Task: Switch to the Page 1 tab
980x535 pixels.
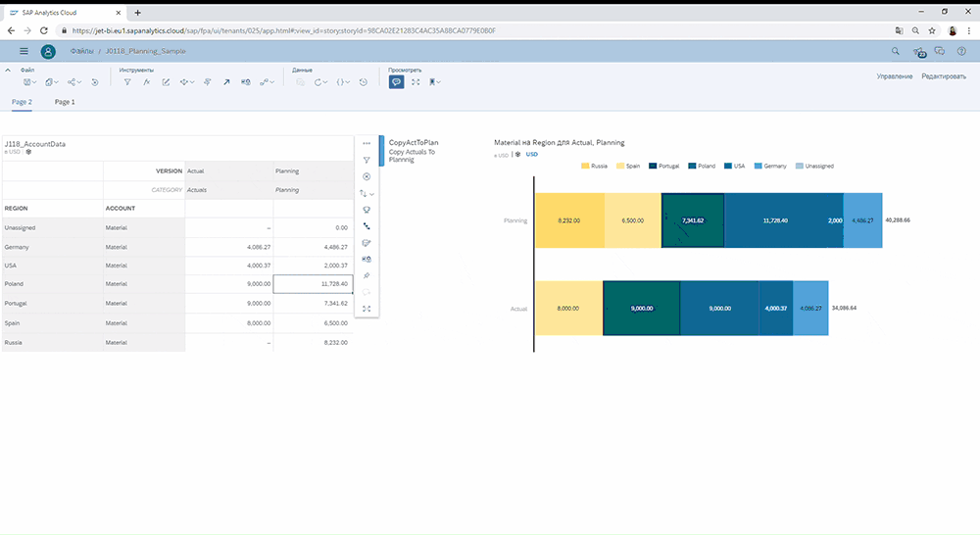Action: (x=65, y=102)
